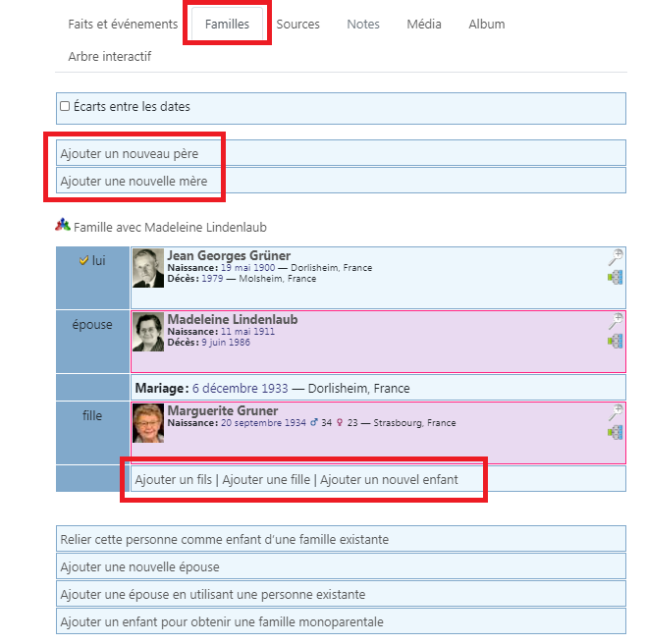The image size is (646, 644).
Task: Click the zoom magnifier icon for Marguerite Gruner
Action: coord(616,413)
